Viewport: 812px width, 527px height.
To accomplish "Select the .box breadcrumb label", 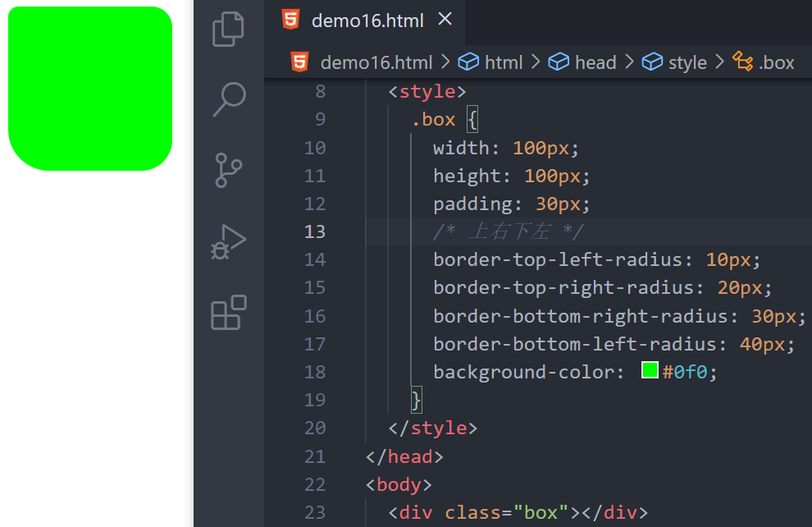I will point(776,62).
